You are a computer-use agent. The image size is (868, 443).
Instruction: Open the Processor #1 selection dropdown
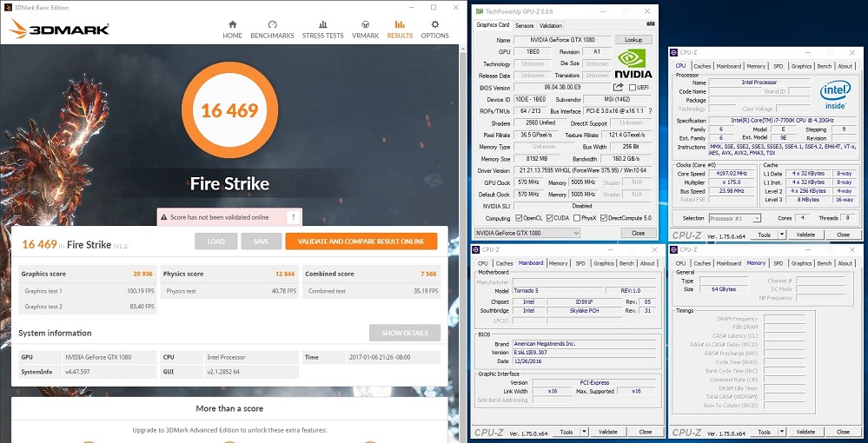coord(757,218)
